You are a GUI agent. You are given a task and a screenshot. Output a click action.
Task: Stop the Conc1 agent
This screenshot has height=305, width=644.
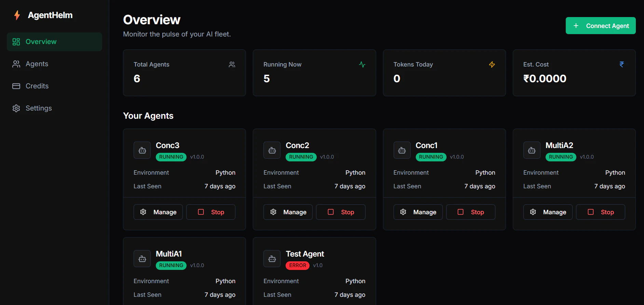click(x=471, y=212)
